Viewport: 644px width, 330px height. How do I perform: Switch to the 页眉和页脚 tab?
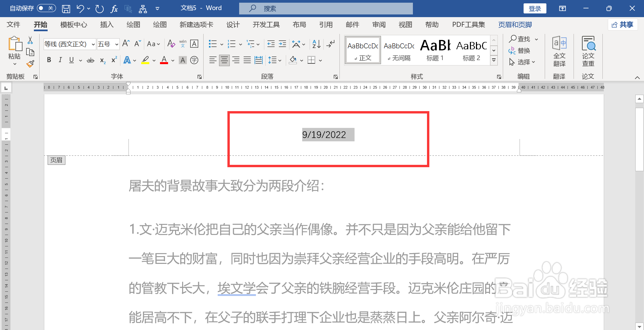[x=515, y=25]
